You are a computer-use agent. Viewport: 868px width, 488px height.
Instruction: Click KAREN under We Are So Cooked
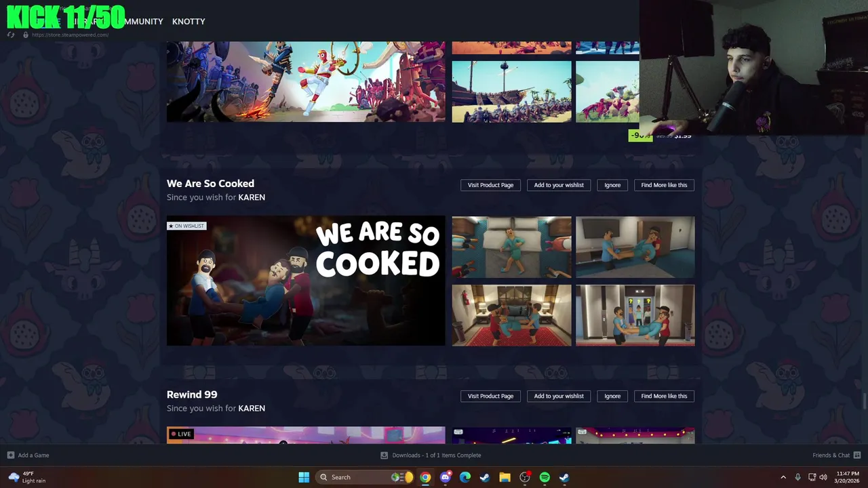coord(252,197)
